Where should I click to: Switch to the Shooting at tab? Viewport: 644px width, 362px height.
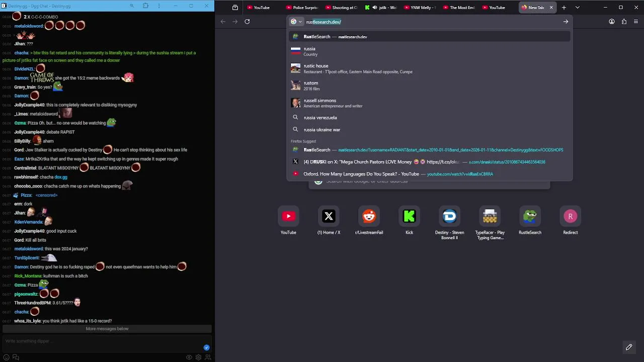point(341,8)
